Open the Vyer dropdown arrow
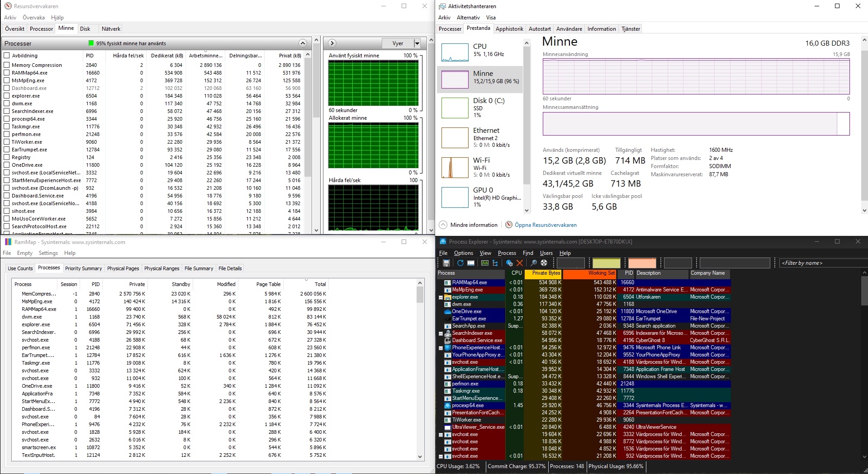Screen dimensions: 868x474 click(x=417, y=43)
